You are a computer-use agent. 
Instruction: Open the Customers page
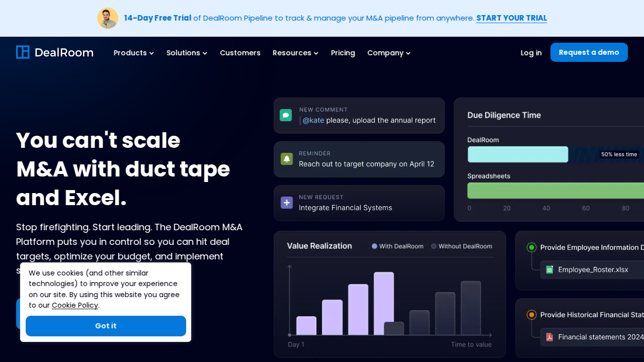coord(240,53)
